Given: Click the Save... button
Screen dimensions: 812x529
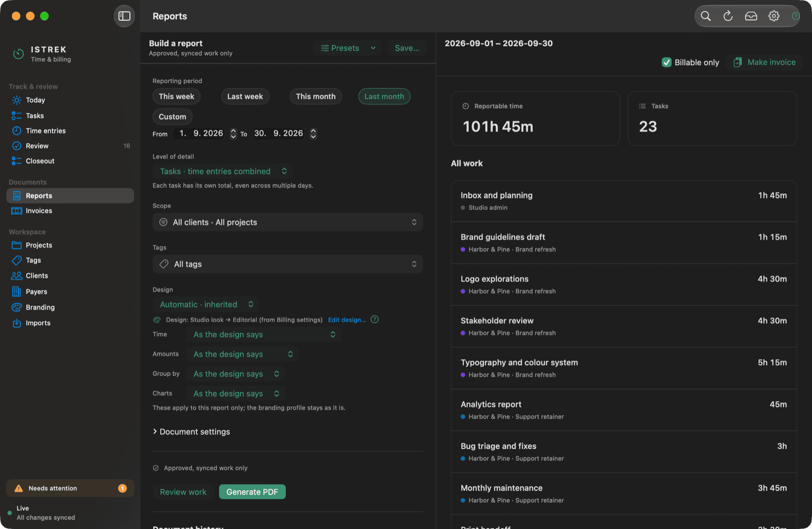Looking at the screenshot, I should pos(407,48).
